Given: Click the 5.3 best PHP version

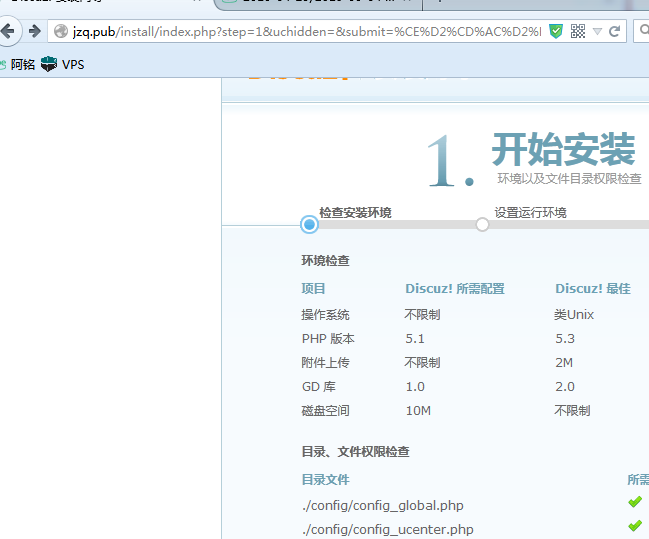Looking at the screenshot, I should [x=565, y=339].
